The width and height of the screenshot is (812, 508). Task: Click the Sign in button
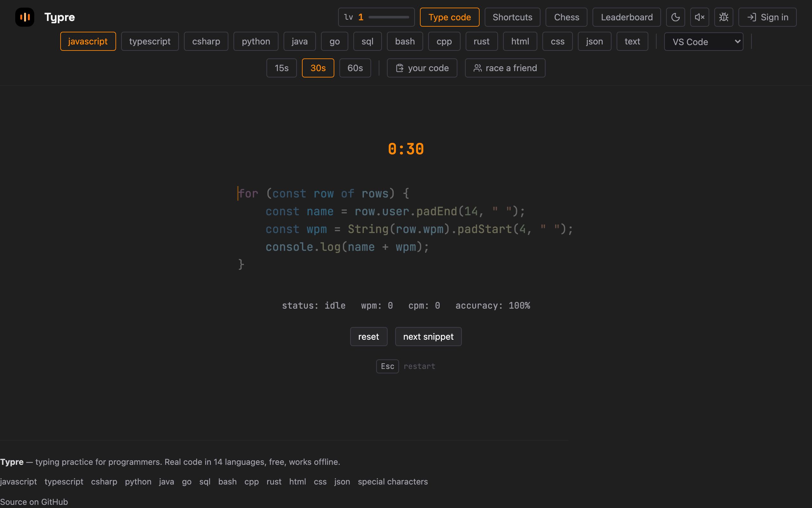tap(767, 17)
